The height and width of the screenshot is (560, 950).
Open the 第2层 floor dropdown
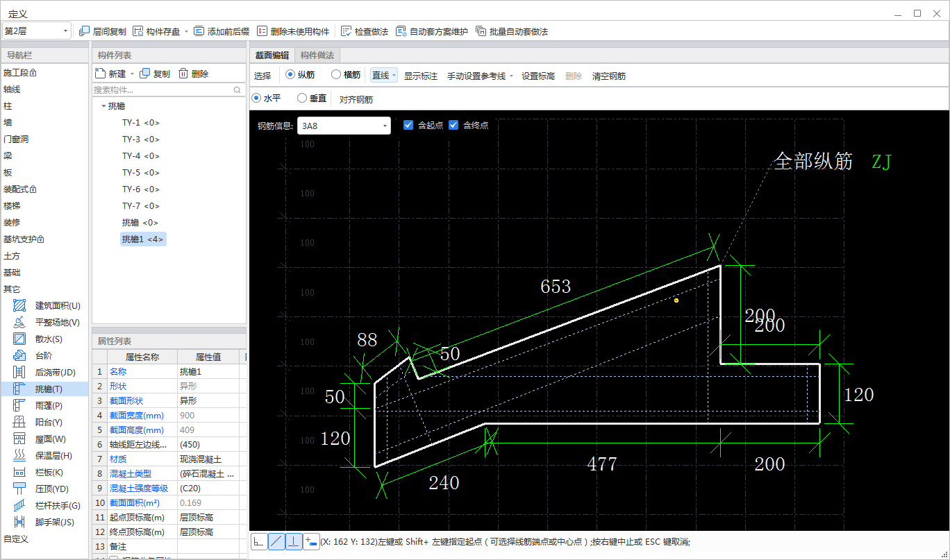click(37, 31)
